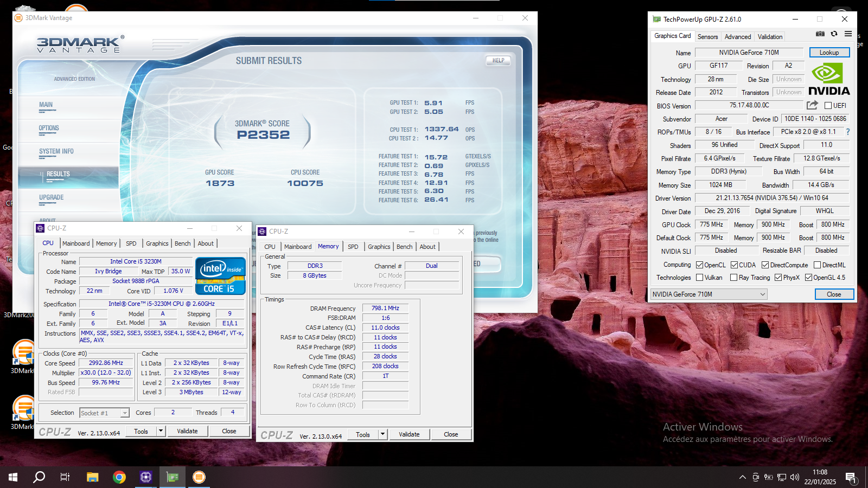
Task: Click Close in the Memory CPU-Z window
Action: [451, 434]
